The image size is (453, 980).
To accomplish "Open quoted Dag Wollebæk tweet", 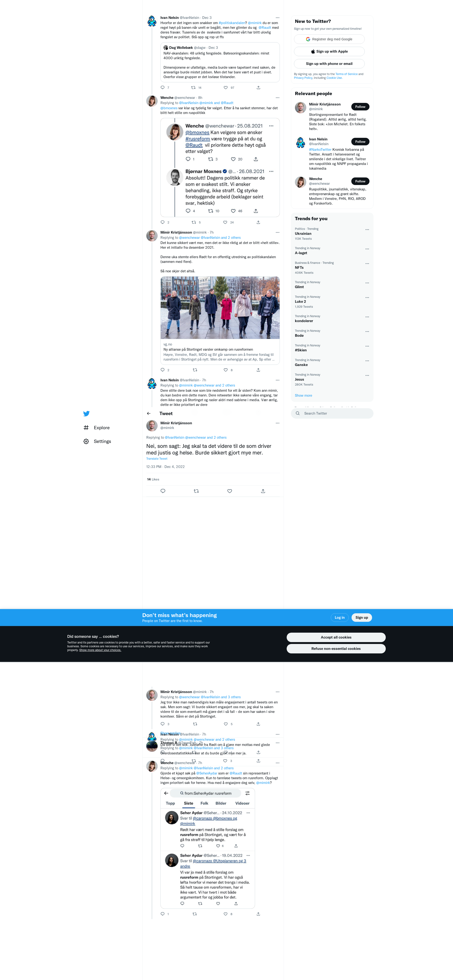I will point(220,62).
